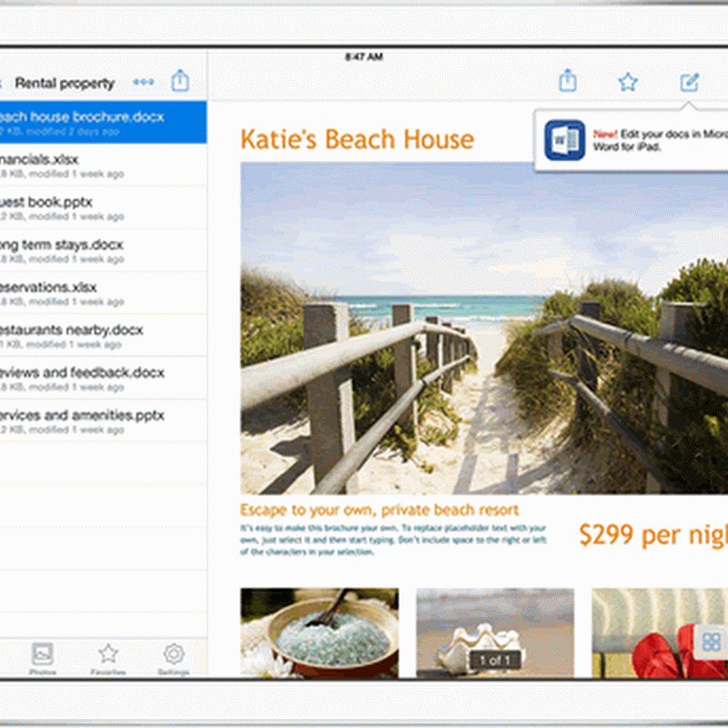This screenshot has height=728, width=728.
Task: Select Beach house brochure.docx file
Action: [x=103, y=122]
